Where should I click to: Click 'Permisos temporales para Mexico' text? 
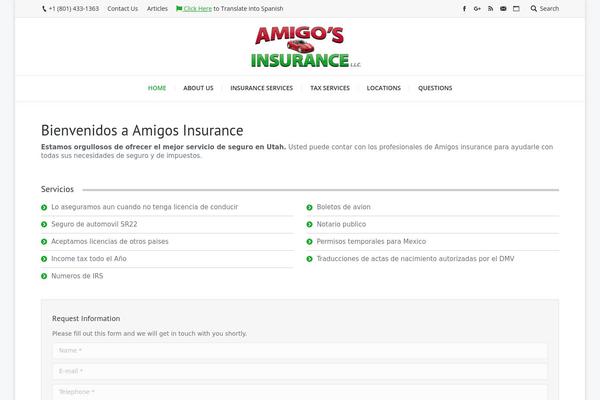click(x=371, y=242)
